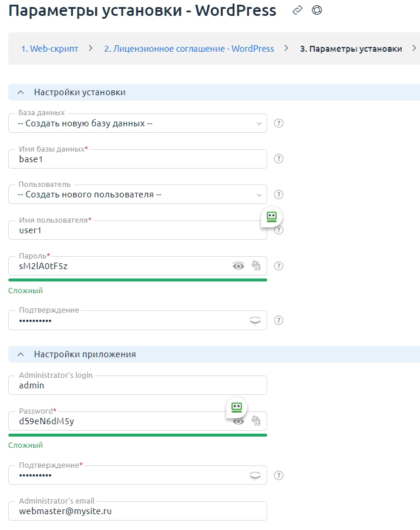
Task: Edit the Имя базы данных field
Action: click(137, 159)
